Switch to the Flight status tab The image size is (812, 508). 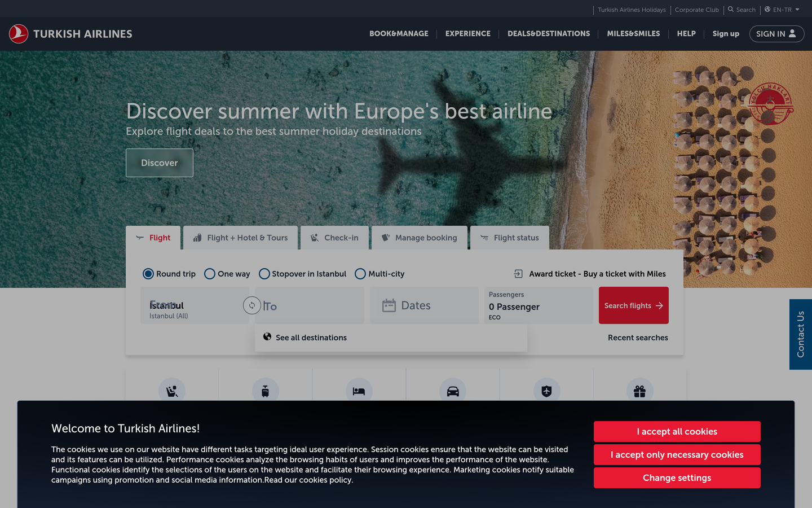pyautogui.click(x=510, y=238)
